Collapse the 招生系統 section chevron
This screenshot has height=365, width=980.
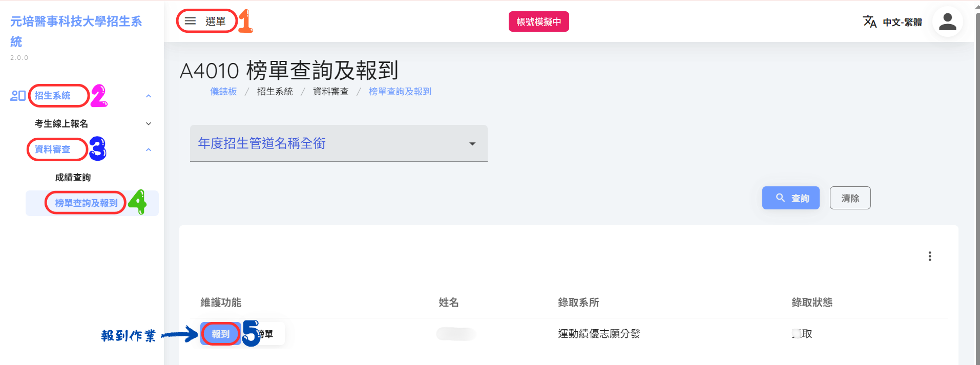149,96
